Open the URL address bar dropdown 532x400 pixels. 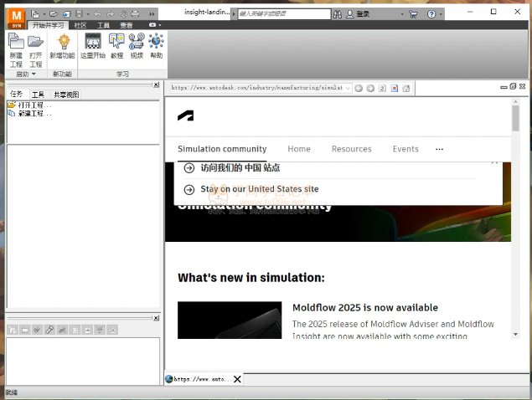point(348,88)
